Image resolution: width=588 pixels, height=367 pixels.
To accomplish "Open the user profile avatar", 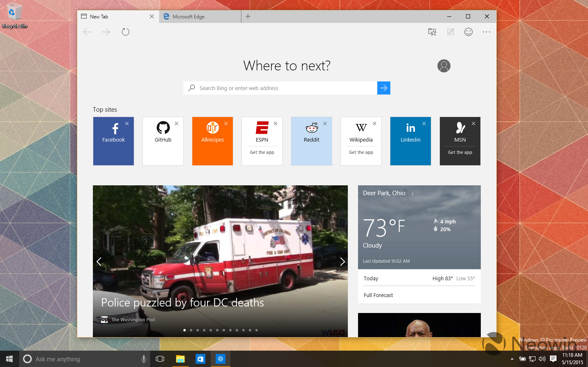I will point(444,66).
